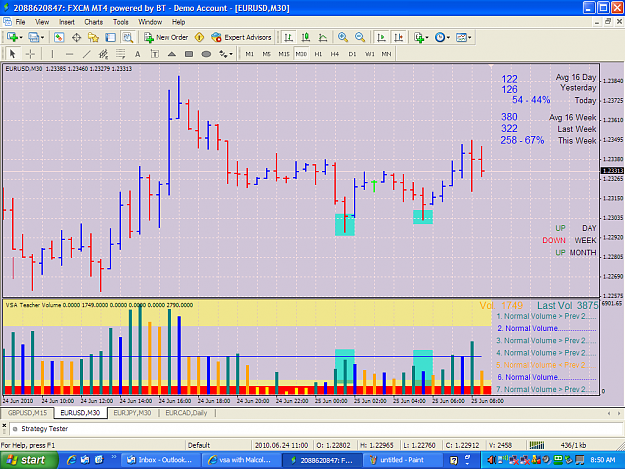
Task: Toggle the Auto Scroll chart icon
Action: pyautogui.click(x=381, y=37)
